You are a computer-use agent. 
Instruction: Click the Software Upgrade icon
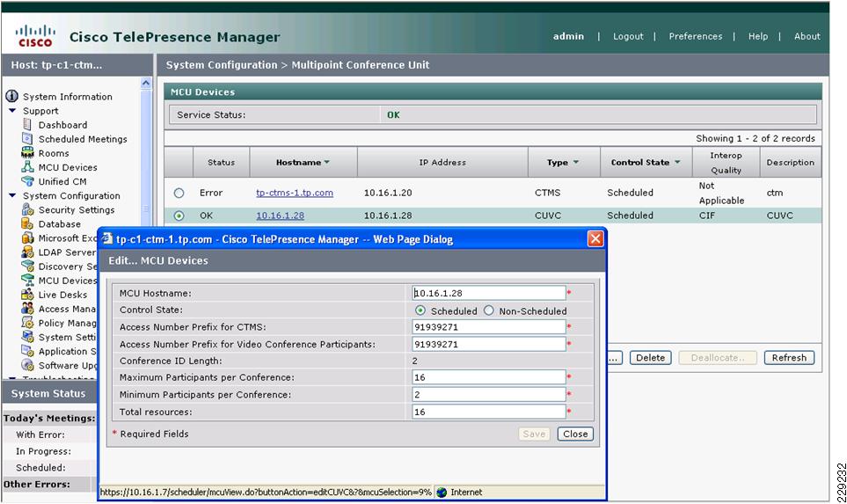pos(27,365)
